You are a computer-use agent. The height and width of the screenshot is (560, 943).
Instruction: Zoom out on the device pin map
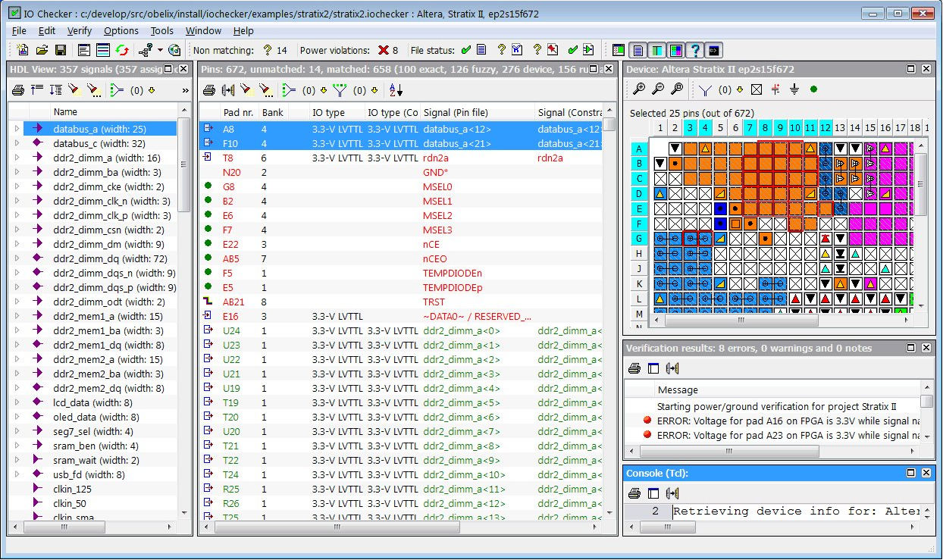point(658,89)
